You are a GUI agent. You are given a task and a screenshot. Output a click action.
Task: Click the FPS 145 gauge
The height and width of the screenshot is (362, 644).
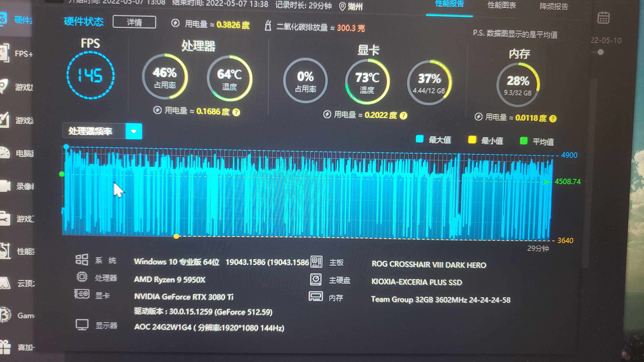[x=91, y=75]
